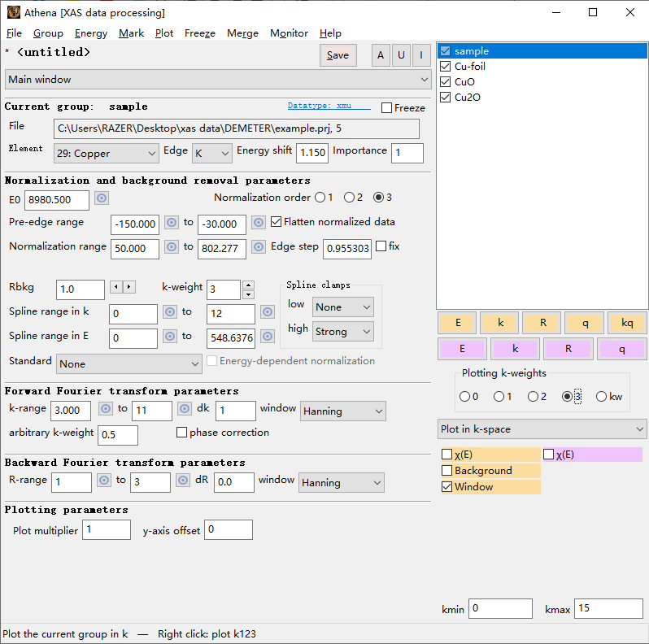Uncheck Flatten normalized data
Image resolution: width=649 pixels, height=644 pixels.
(x=277, y=222)
